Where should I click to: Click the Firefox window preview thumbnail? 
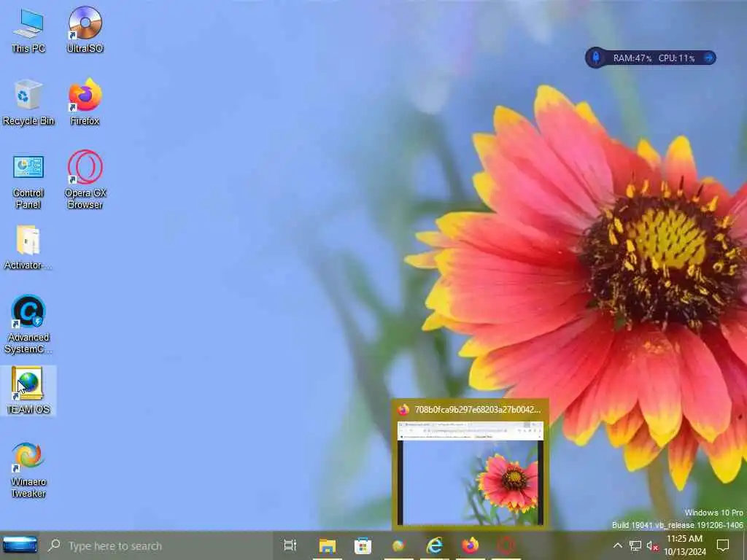click(471, 472)
